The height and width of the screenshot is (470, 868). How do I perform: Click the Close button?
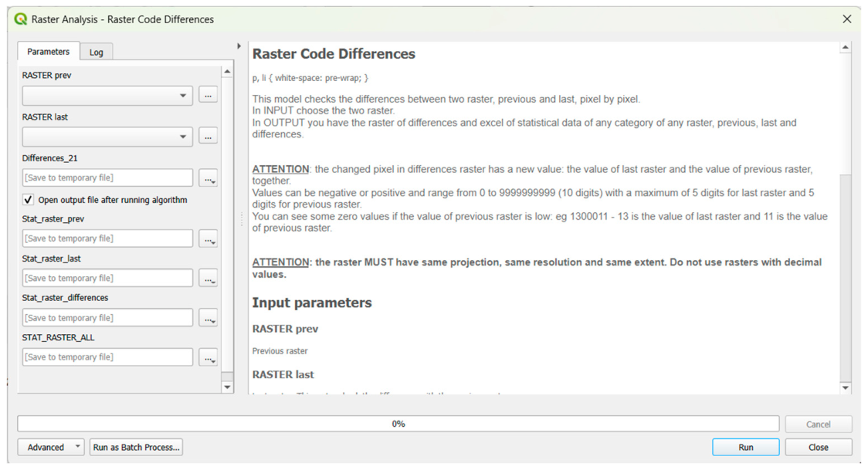(x=818, y=447)
